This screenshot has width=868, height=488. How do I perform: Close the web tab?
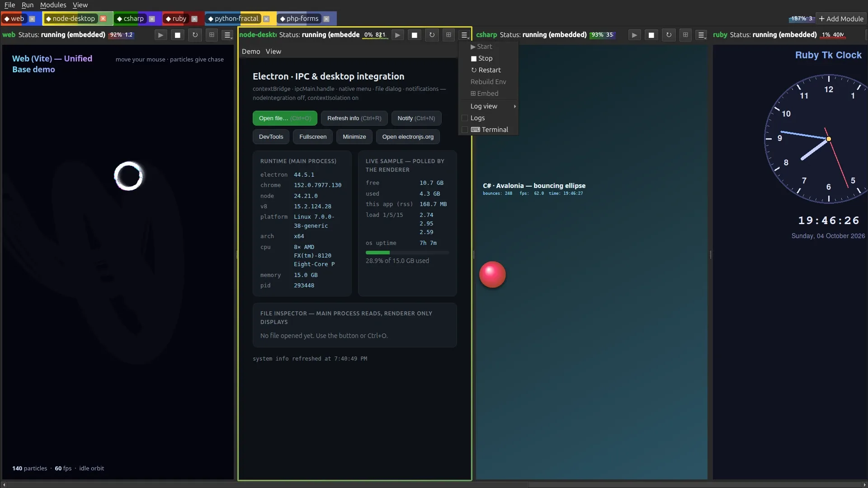click(x=32, y=19)
